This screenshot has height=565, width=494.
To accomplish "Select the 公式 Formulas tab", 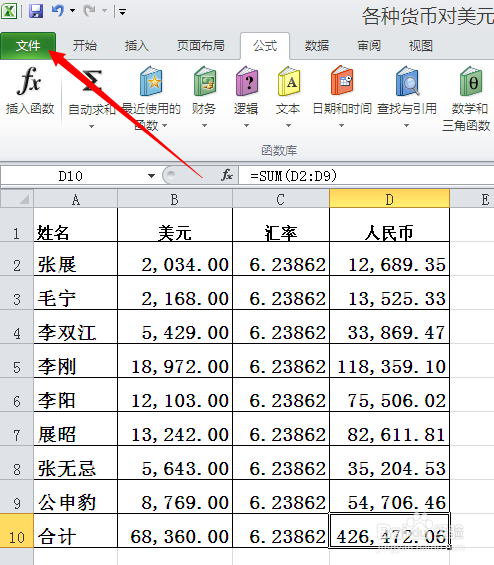I will pos(265,46).
